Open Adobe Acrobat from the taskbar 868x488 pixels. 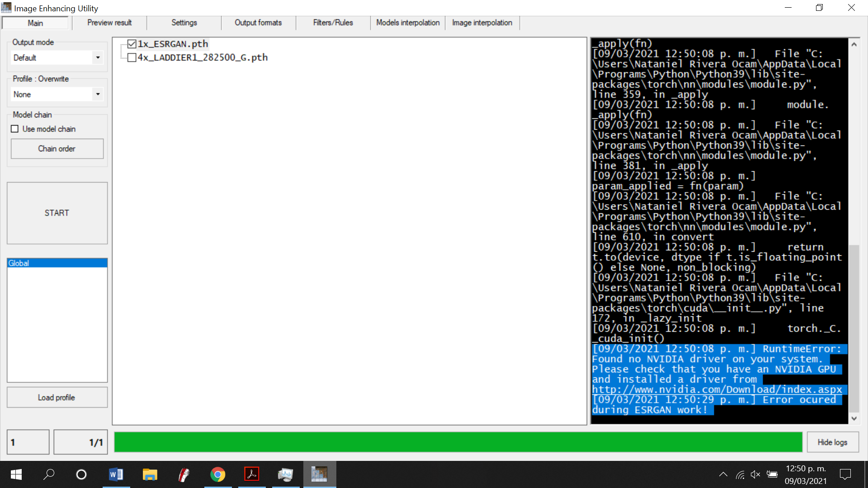252,474
